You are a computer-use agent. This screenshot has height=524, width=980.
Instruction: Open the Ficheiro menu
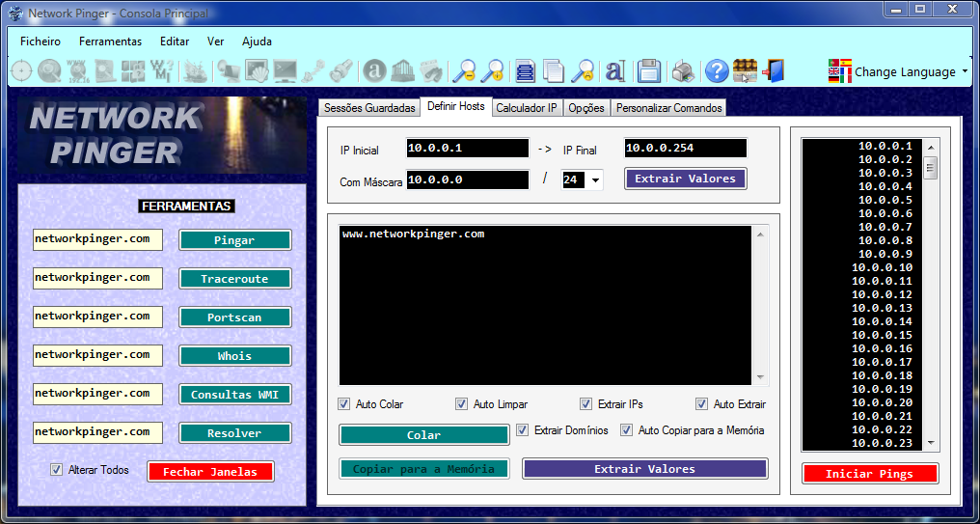tap(40, 41)
